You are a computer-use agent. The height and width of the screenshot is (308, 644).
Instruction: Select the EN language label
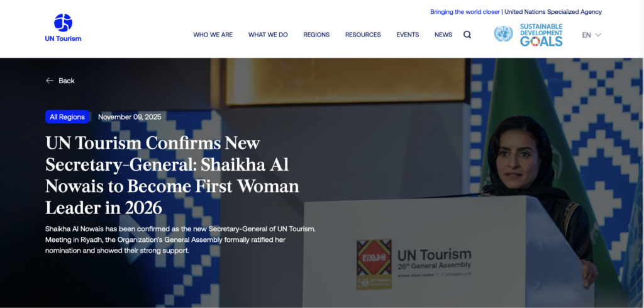[587, 35]
